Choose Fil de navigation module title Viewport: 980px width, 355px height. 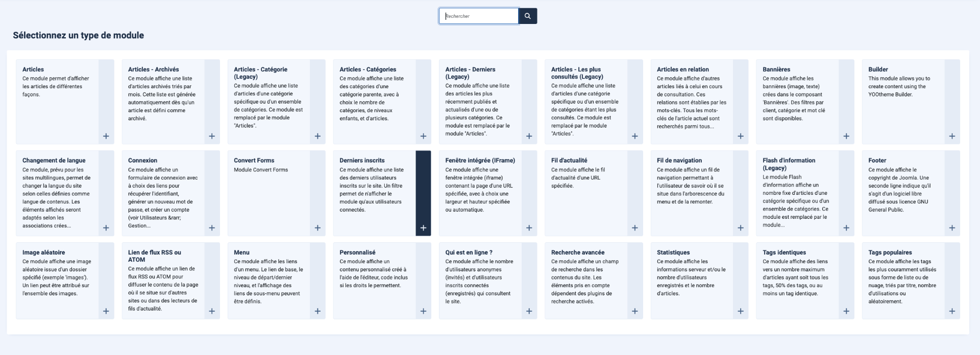point(679,160)
